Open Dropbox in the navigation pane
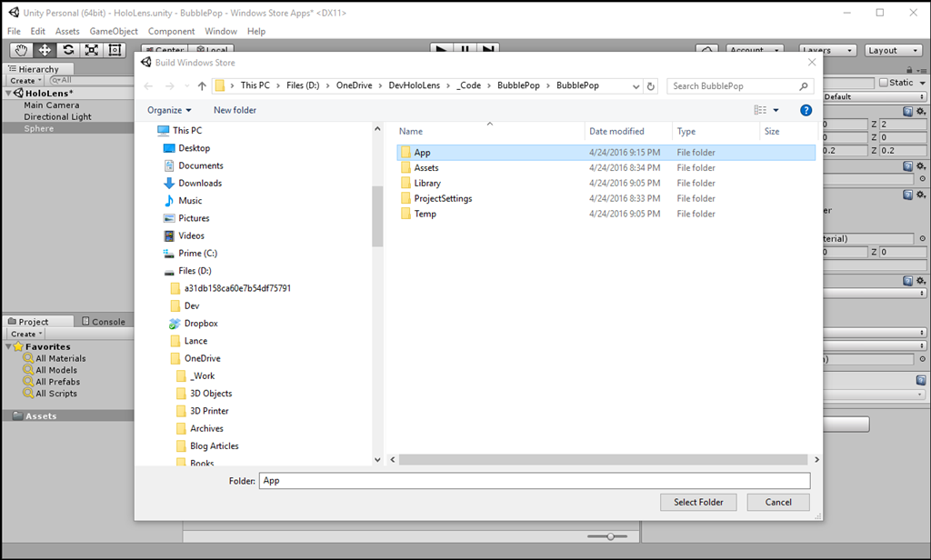 [x=201, y=323]
